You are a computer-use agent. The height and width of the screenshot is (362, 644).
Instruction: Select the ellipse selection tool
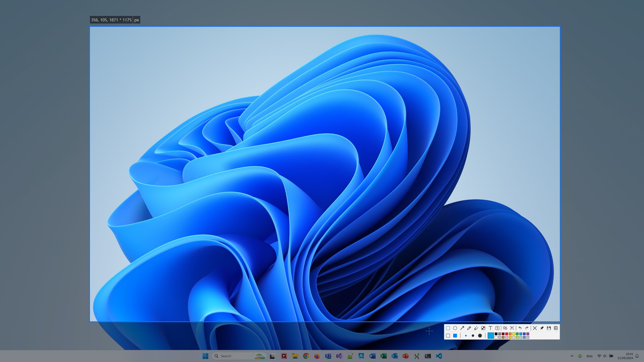pos(455,328)
